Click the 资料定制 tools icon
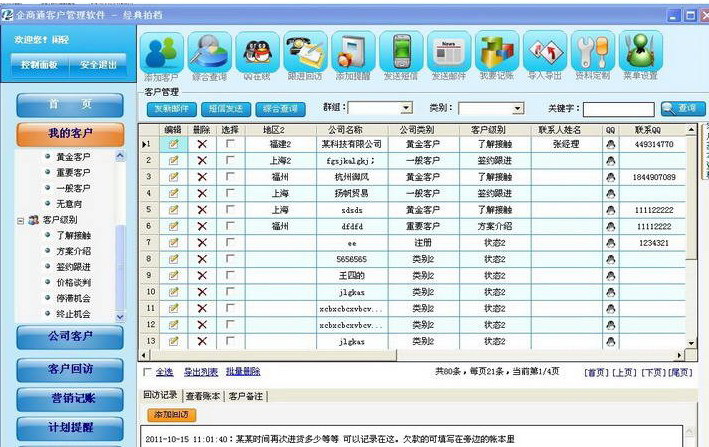Screen dimensions: 709x447 pyautogui.click(x=593, y=53)
